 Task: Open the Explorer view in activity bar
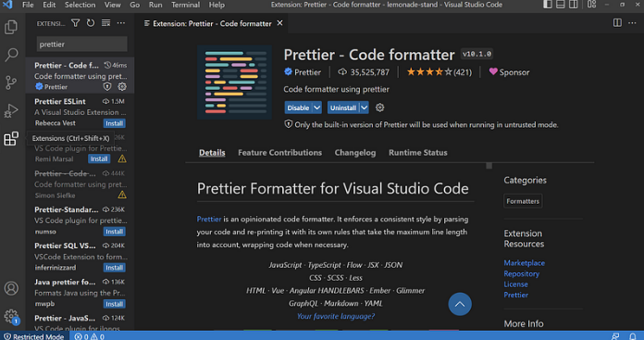[11, 27]
